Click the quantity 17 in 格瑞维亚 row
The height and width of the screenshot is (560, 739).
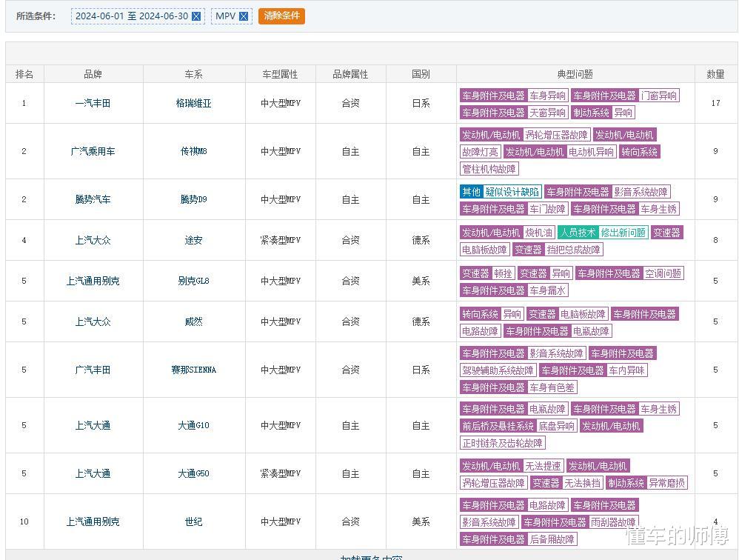point(715,103)
